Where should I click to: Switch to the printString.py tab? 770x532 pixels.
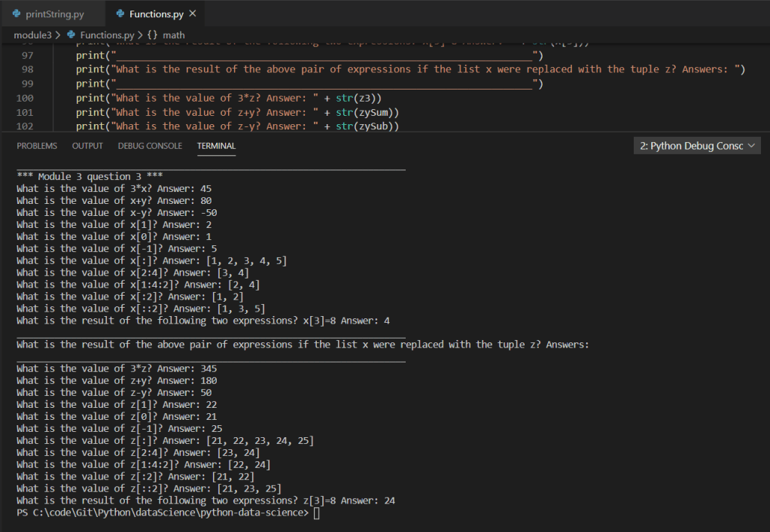click(54, 14)
